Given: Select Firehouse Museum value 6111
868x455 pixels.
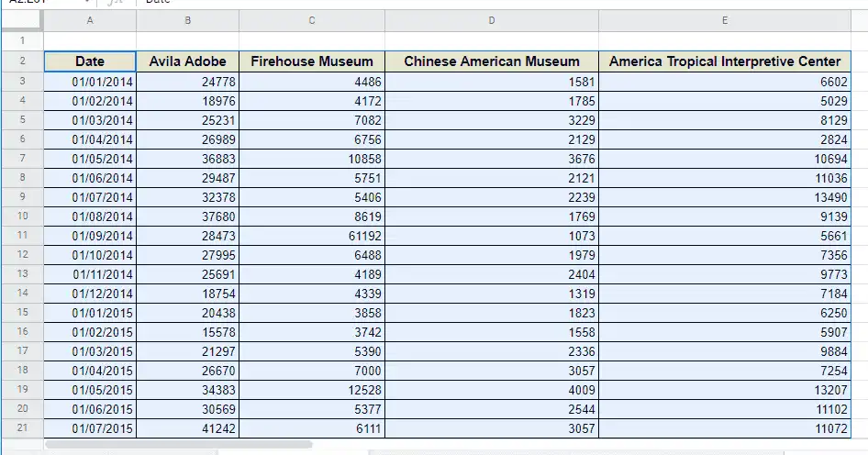Looking at the screenshot, I should point(312,427).
